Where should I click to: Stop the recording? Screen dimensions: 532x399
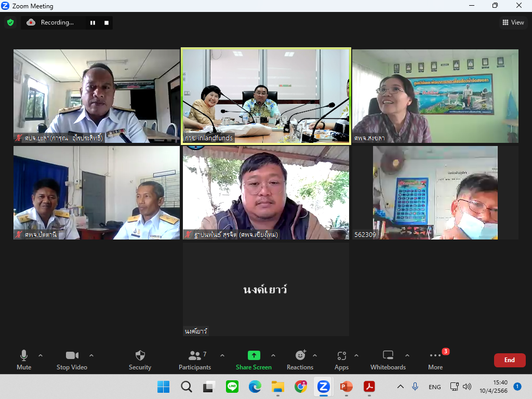point(107,23)
